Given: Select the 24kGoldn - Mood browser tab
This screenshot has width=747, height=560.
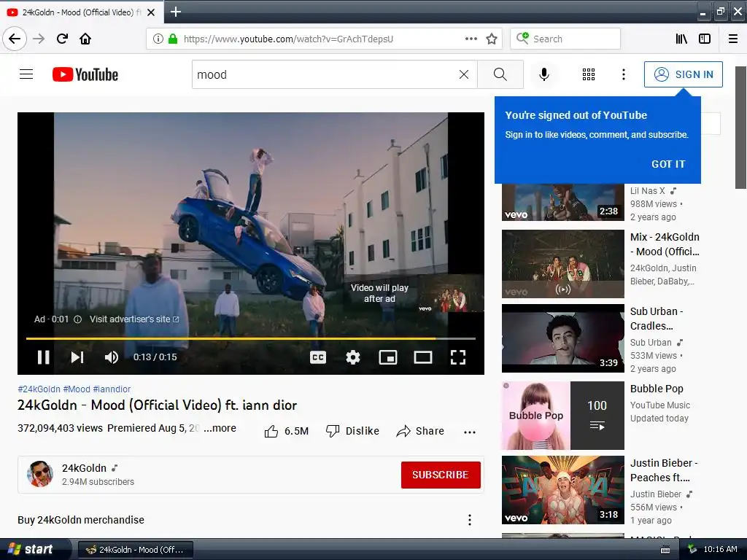Looking at the screenshot, I should [x=82, y=12].
